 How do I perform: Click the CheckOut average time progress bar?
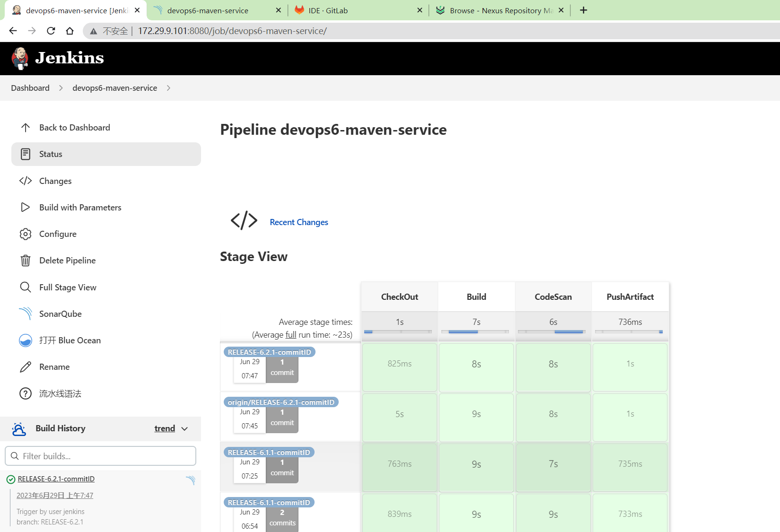click(x=398, y=332)
